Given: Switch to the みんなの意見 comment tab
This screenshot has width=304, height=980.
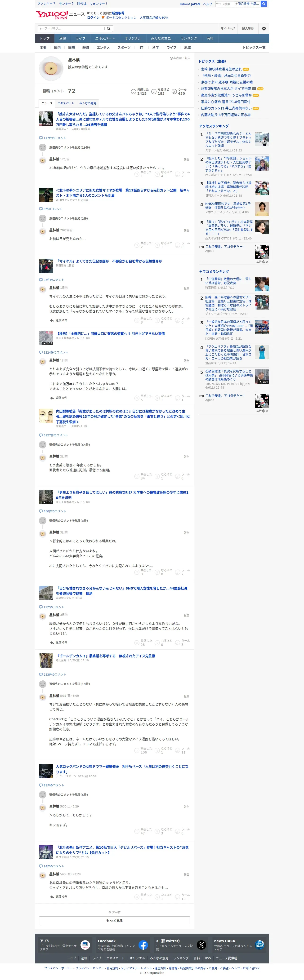Looking at the screenshot, I should tap(88, 103).
